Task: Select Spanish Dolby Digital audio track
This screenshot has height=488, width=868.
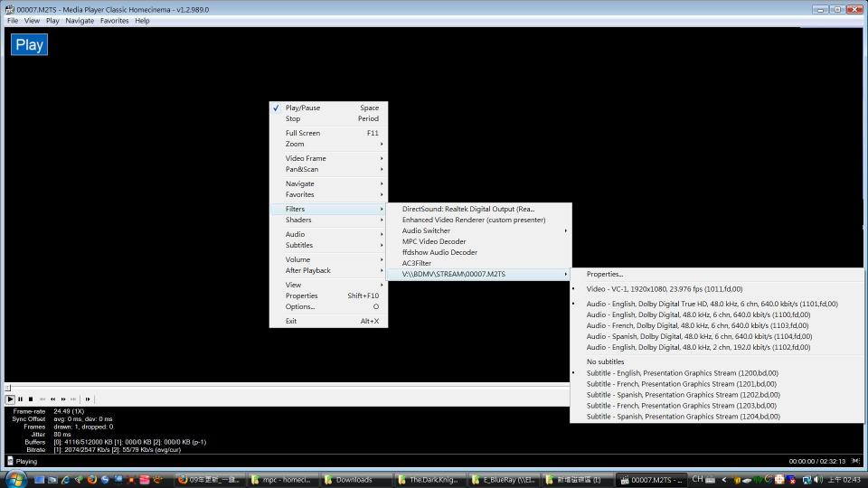Action: (x=716, y=336)
